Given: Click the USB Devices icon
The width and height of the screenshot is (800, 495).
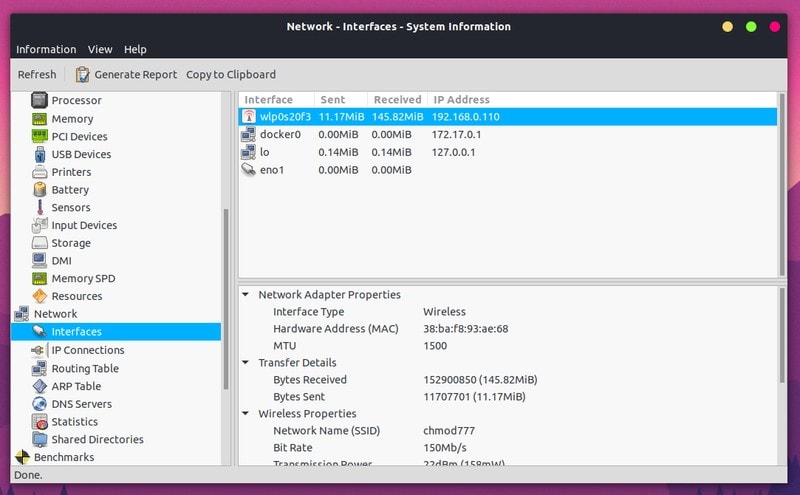Looking at the screenshot, I should click(x=40, y=154).
